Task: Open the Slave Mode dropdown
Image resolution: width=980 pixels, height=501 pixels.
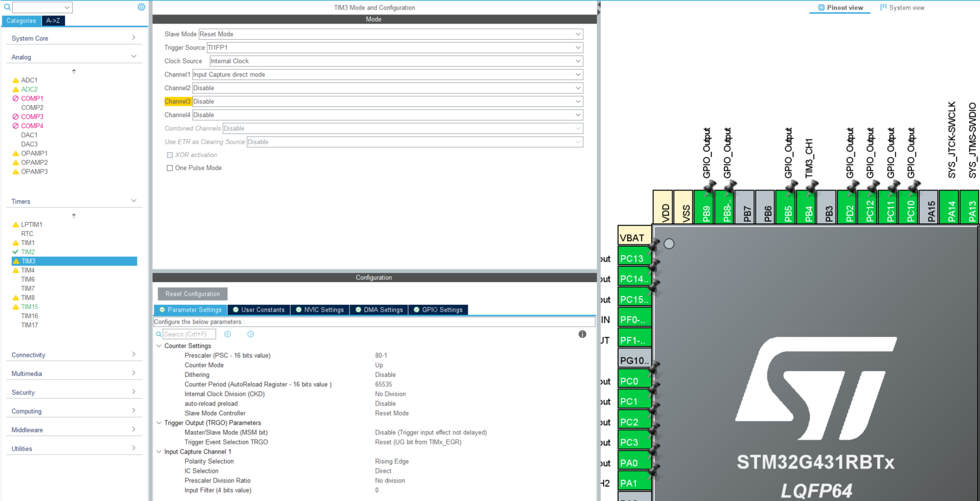Action: pyautogui.click(x=391, y=34)
